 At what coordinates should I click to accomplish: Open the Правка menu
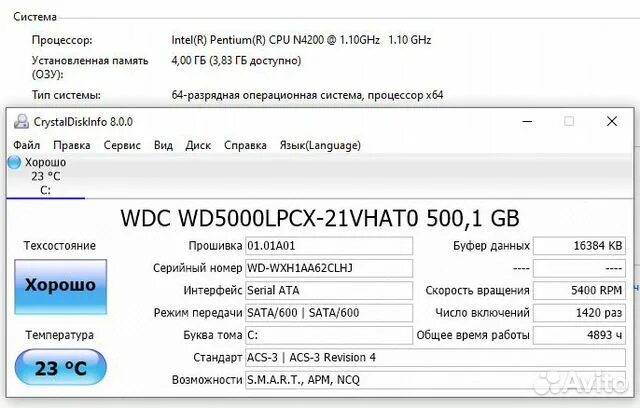[x=72, y=145]
